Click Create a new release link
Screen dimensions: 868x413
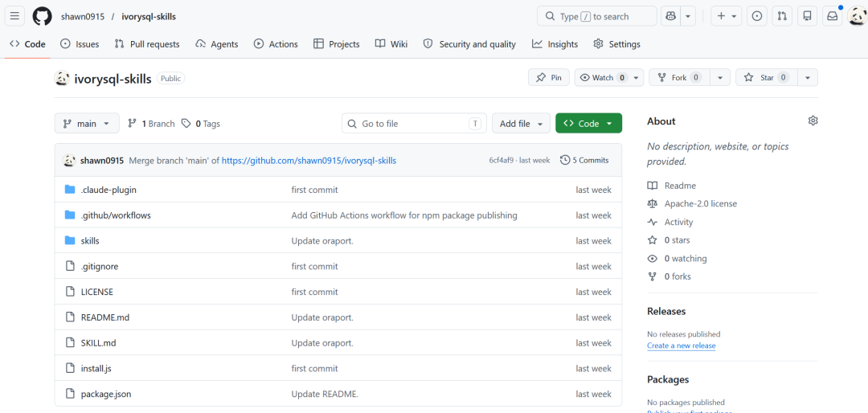[x=681, y=346]
